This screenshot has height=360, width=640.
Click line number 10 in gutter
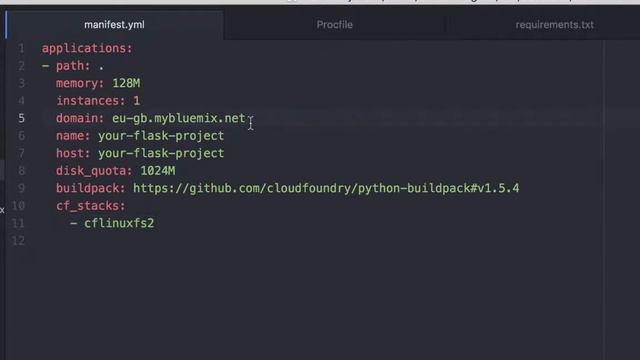coord(18,206)
